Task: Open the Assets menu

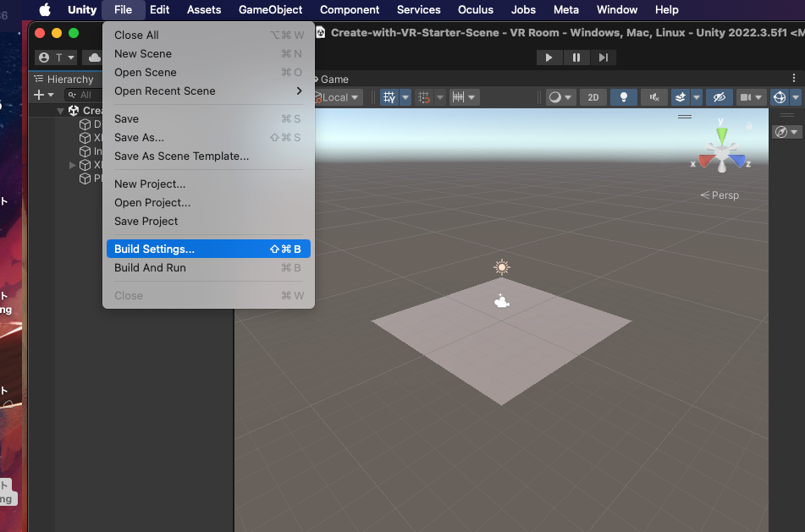Action: (204, 10)
